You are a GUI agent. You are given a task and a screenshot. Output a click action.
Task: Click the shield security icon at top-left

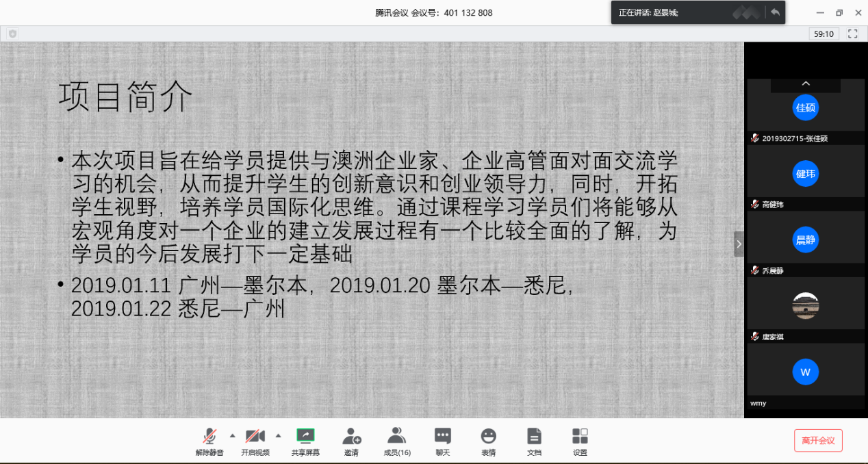point(12,34)
